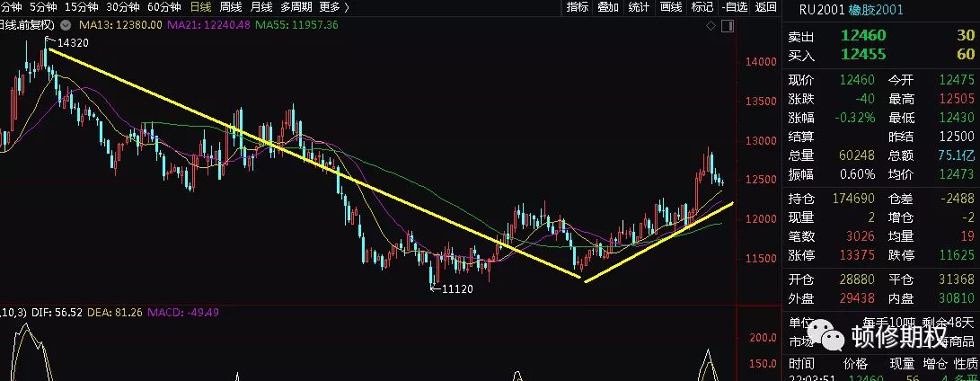Click the 卖出 price 12460
The width and height of the screenshot is (980, 381).
click(863, 36)
